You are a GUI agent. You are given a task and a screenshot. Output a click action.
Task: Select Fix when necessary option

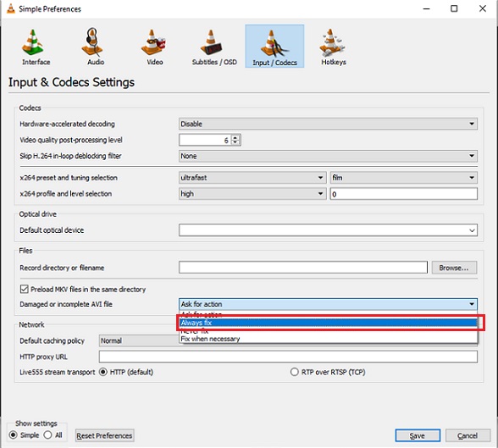click(328, 339)
